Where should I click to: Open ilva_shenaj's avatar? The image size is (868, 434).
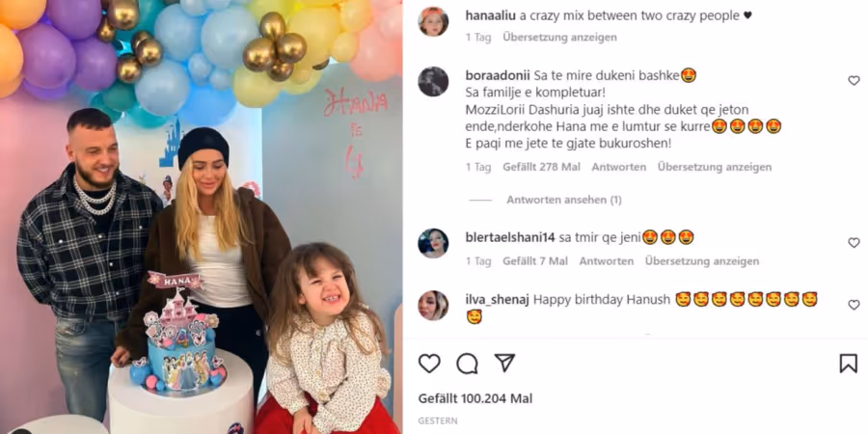click(433, 306)
